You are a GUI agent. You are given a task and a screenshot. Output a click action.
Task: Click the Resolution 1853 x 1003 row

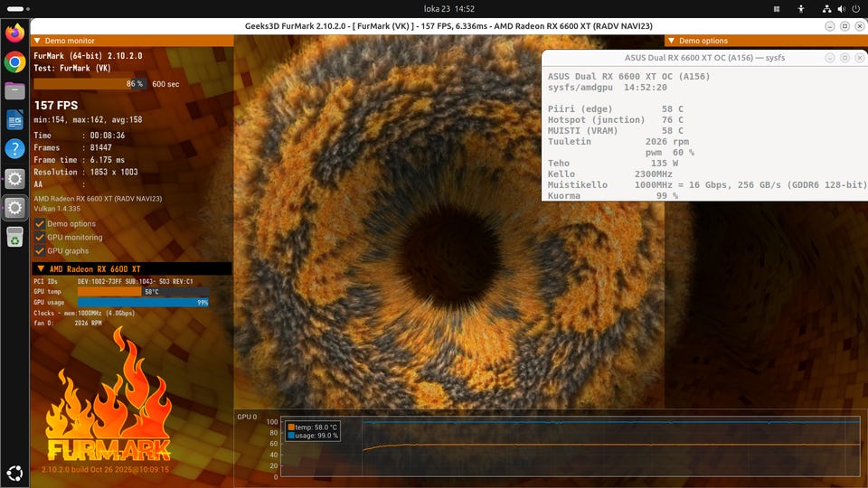point(86,172)
